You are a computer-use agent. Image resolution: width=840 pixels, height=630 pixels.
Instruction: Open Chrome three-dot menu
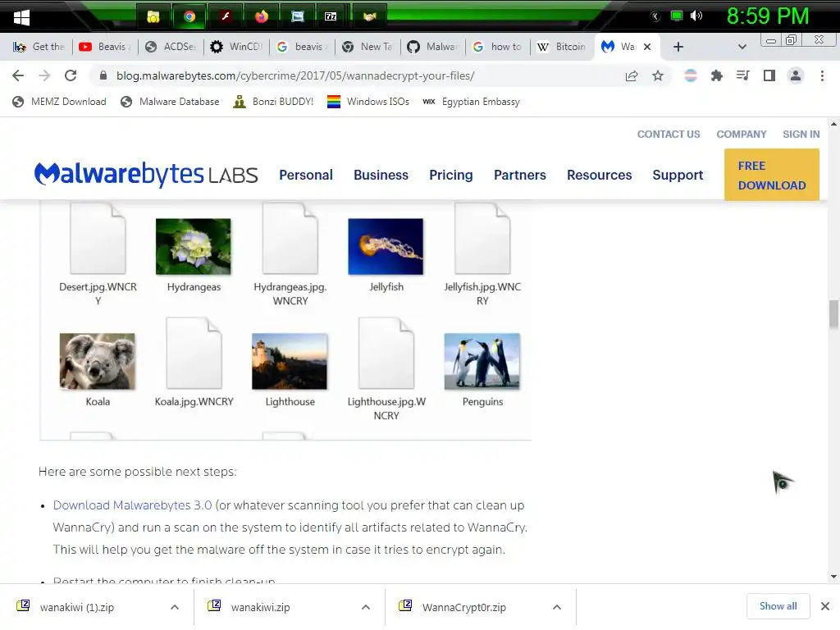click(822, 75)
